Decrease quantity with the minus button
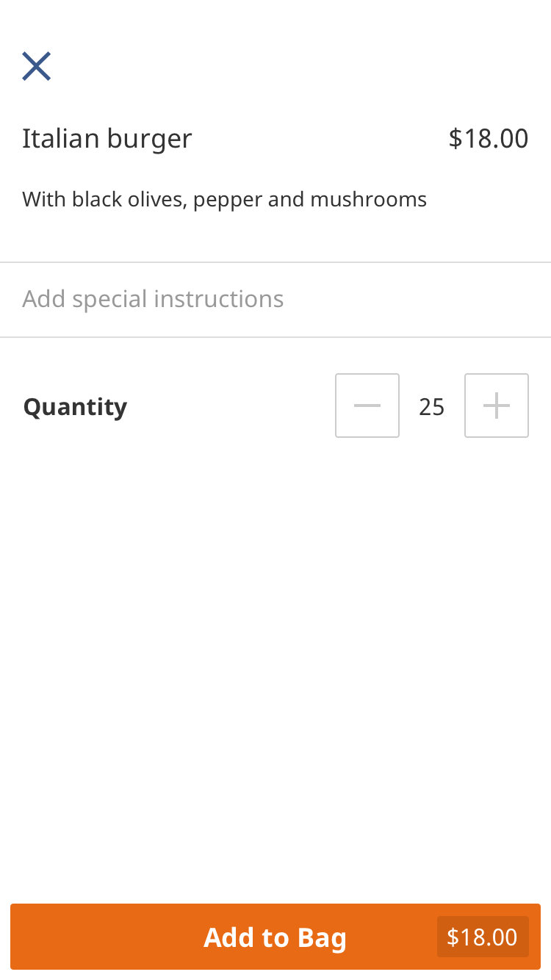 [x=367, y=406]
